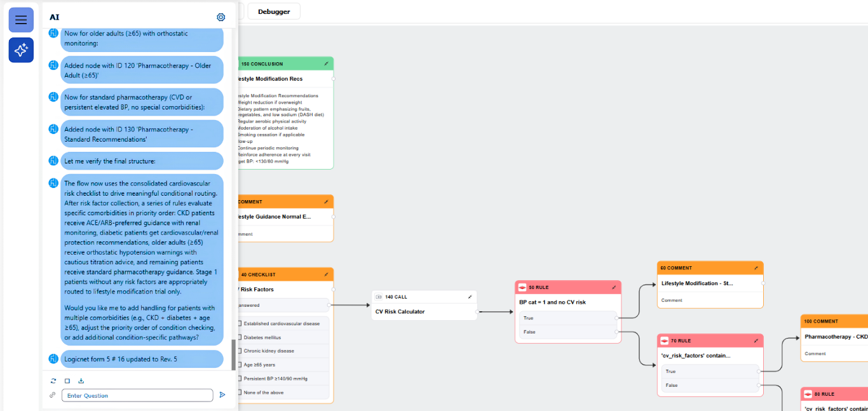Click False output port of 50 RULE
Image resolution: width=868 pixels, height=411 pixels.
tap(616, 332)
